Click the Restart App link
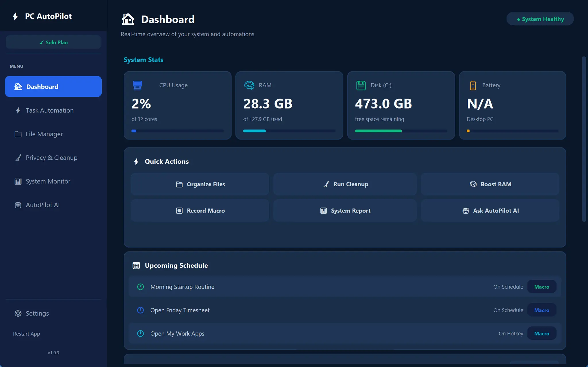588x367 pixels. pos(26,334)
